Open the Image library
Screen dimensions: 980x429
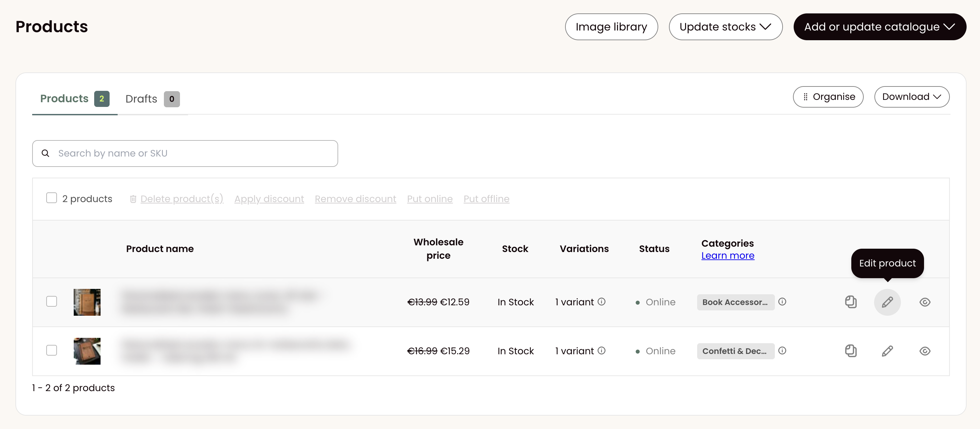(x=611, y=27)
